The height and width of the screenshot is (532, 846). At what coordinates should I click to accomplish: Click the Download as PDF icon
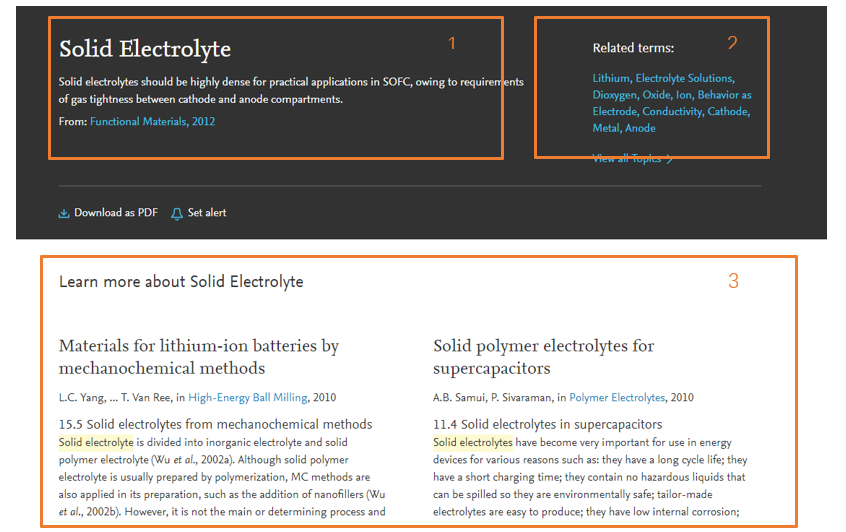(x=64, y=213)
